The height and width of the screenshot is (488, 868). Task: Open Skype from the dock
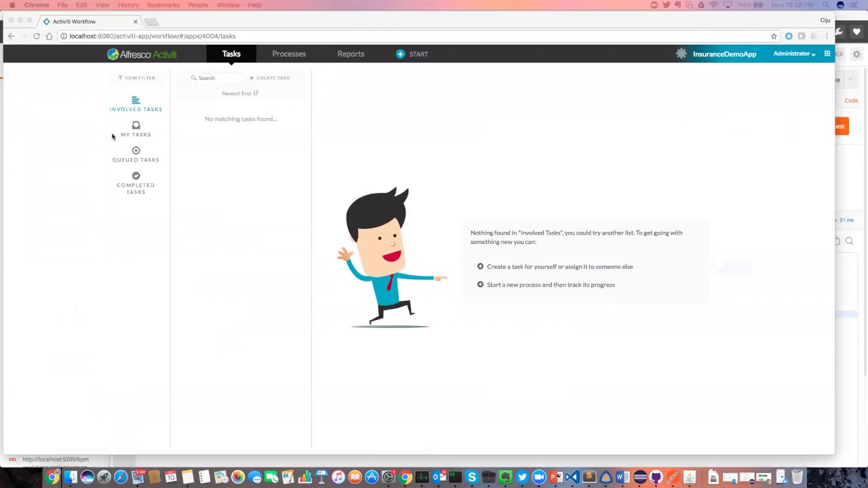point(472,477)
